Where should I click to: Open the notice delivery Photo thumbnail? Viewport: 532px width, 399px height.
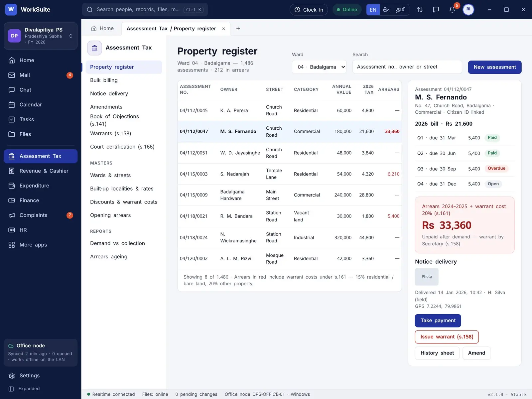tap(427, 277)
